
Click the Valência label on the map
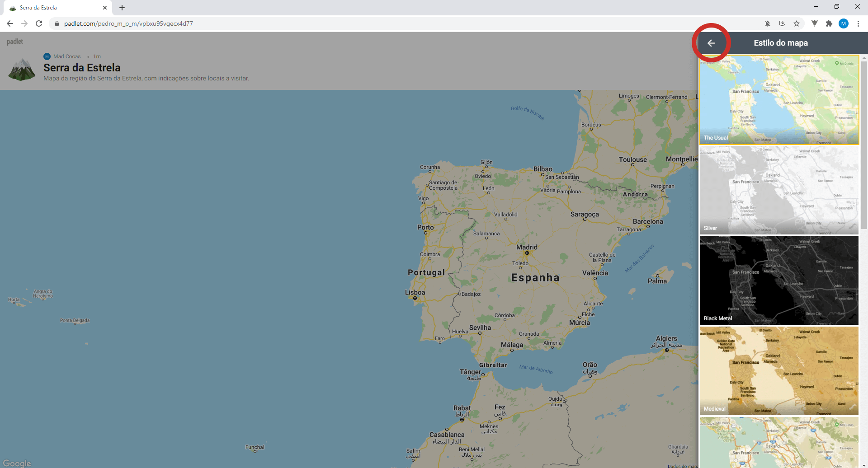[x=595, y=273]
